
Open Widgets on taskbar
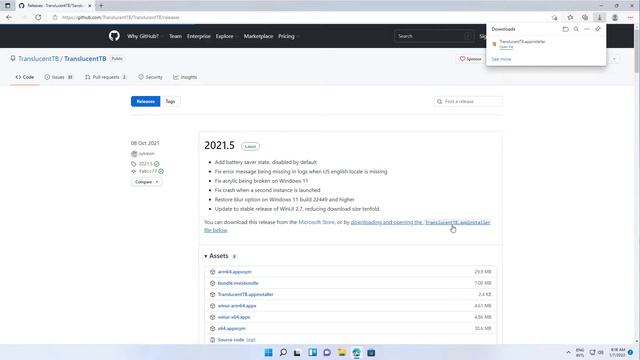pos(312,353)
